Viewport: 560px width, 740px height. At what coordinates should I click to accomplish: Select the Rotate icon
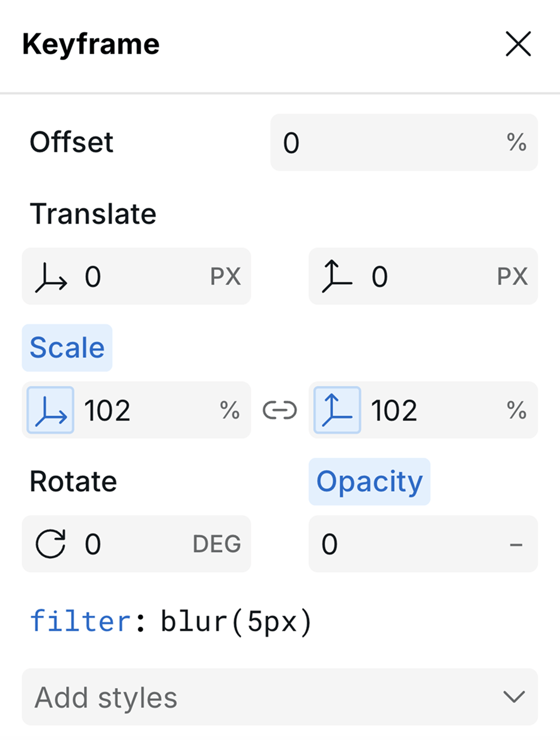[51, 544]
